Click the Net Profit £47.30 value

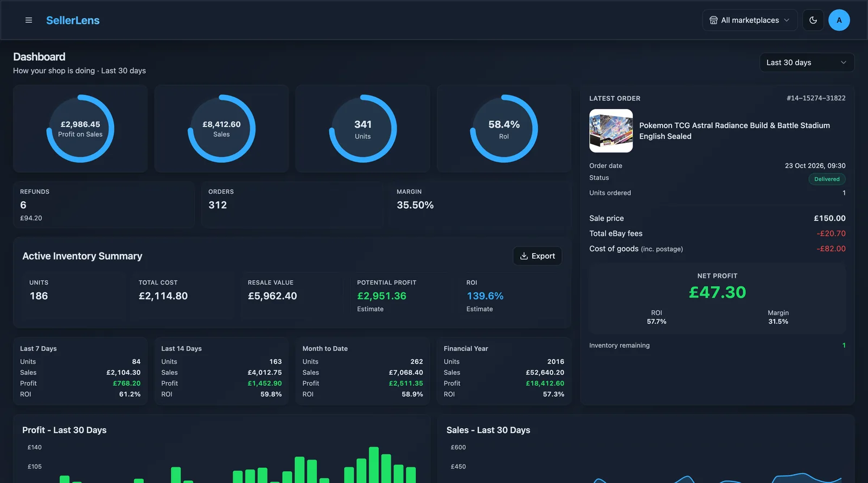pos(717,293)
